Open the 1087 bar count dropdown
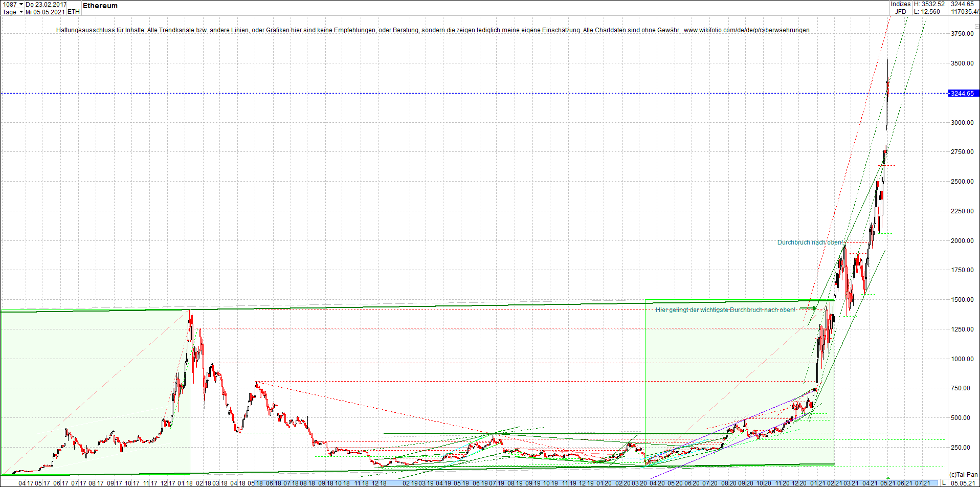 [12, 4]
